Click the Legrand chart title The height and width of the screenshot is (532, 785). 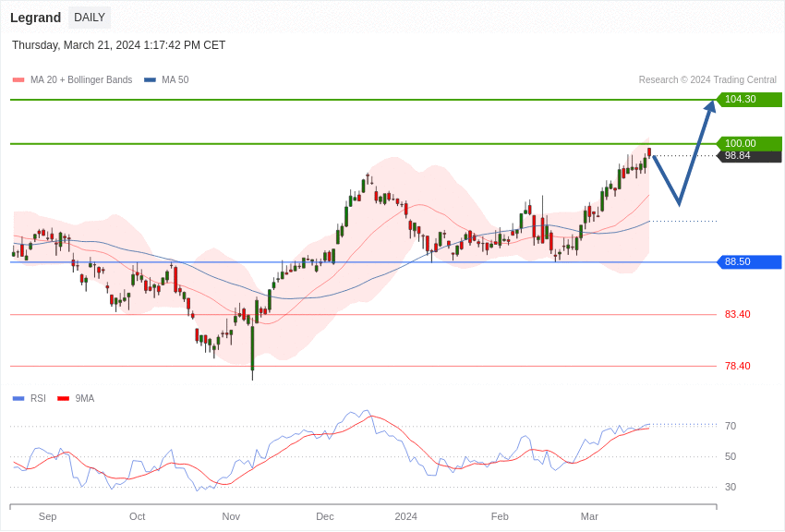click(35, 18)
